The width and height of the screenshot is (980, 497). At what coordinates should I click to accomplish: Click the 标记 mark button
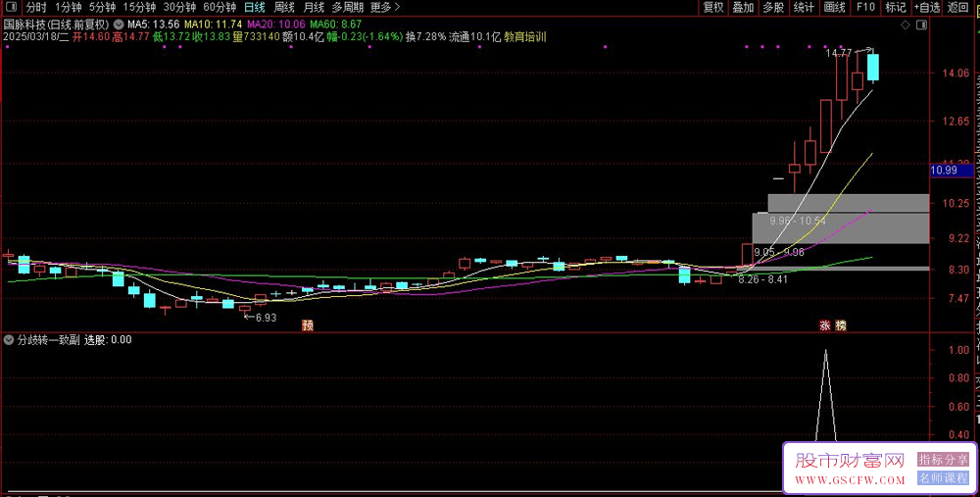point(895,8)
